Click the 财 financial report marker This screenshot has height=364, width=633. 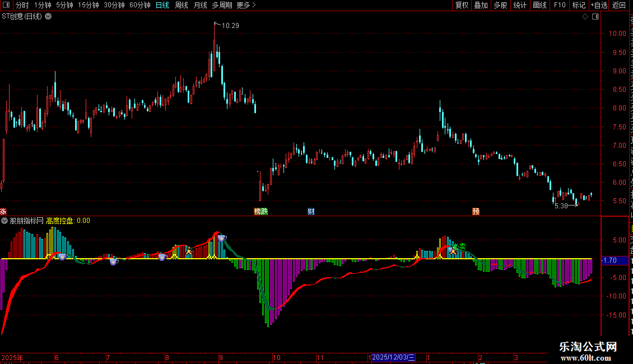[x=311, y=212]
